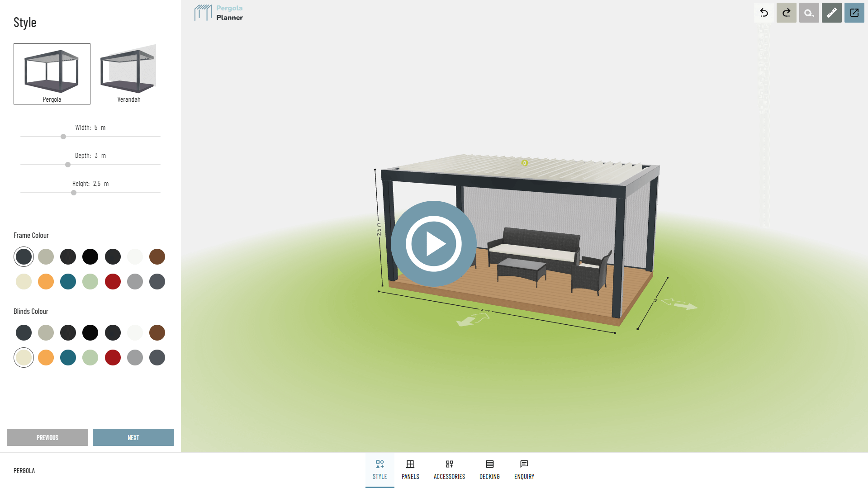The height and width of the screenshot is (488, 868).
Task: Click the 2.5 m height dimension label
Action: (379, 229)
